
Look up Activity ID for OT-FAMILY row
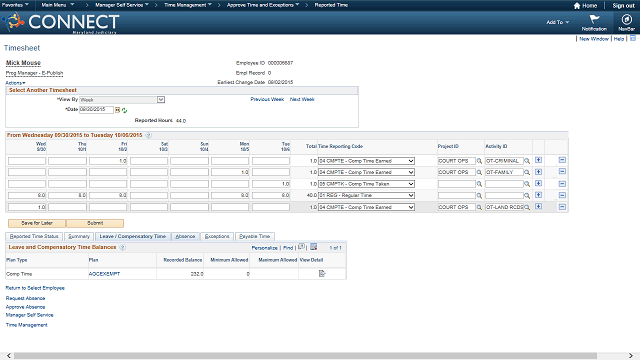pyautogui.click(x=527, y=173)
